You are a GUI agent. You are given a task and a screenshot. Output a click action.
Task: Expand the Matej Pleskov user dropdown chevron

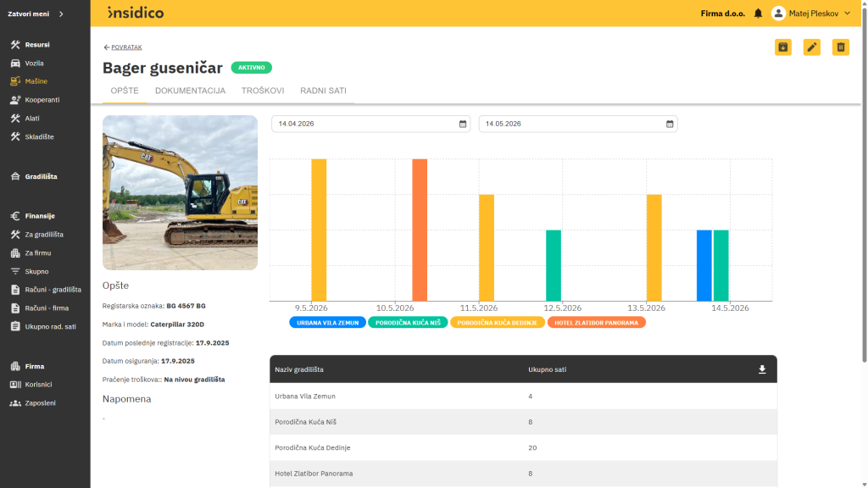[847, 14]
